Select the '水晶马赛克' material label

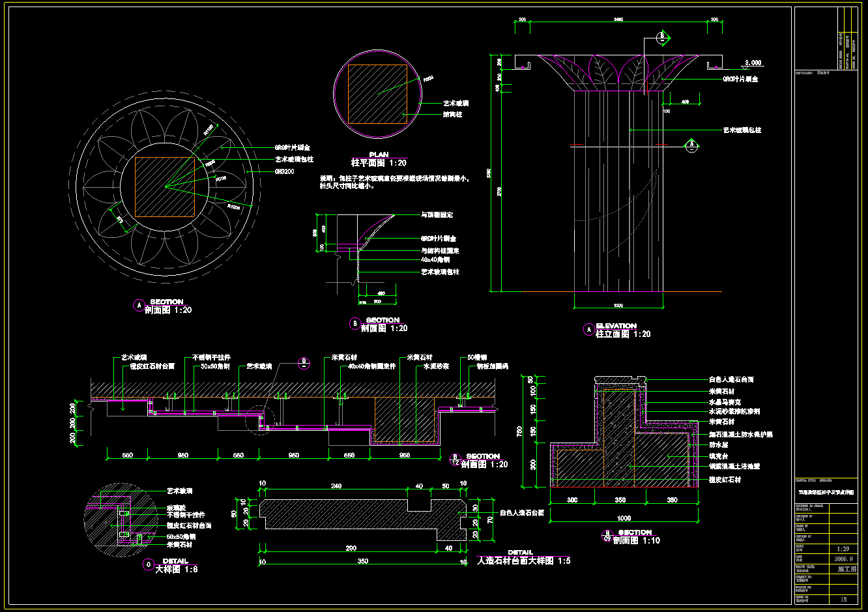[x=725, y=402]
